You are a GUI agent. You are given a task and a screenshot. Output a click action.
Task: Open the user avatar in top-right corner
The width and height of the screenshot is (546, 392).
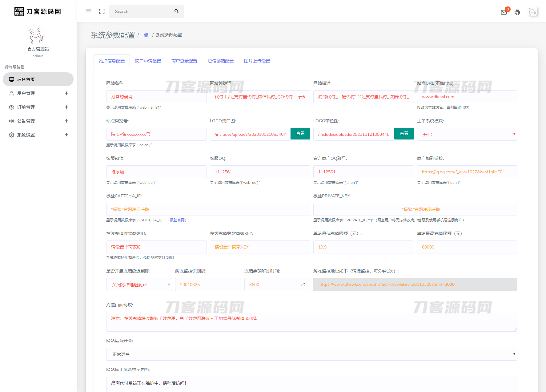point(532,12)
